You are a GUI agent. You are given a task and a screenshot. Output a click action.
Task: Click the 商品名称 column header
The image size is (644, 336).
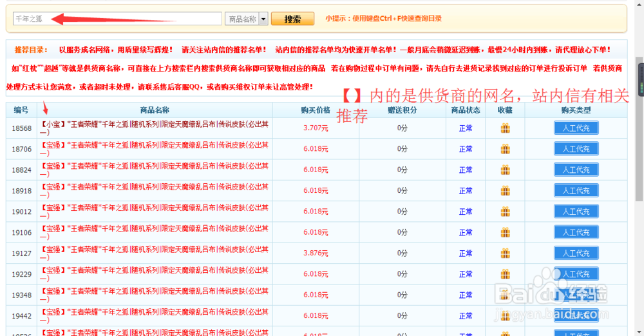coord(155,110)
